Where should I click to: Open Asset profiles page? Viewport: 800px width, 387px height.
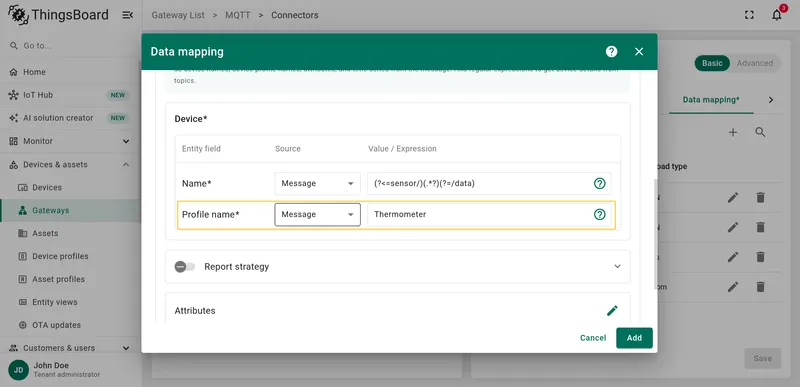pos(70,279)
